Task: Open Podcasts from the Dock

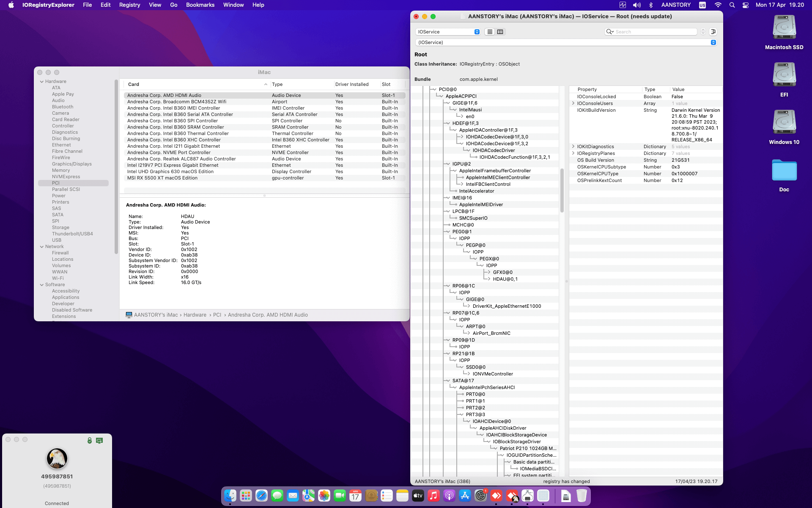Action: (x=449, y=495)
